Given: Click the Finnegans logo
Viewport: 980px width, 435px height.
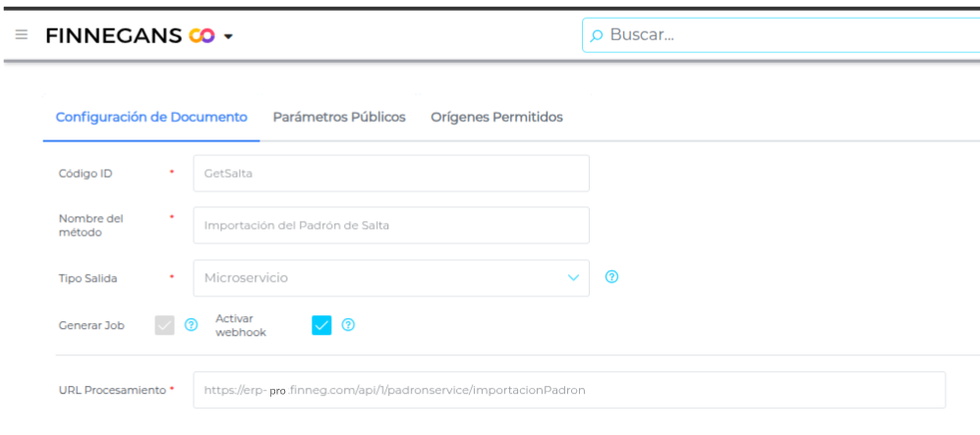Looking at the screenshot, I should [130, 35].
